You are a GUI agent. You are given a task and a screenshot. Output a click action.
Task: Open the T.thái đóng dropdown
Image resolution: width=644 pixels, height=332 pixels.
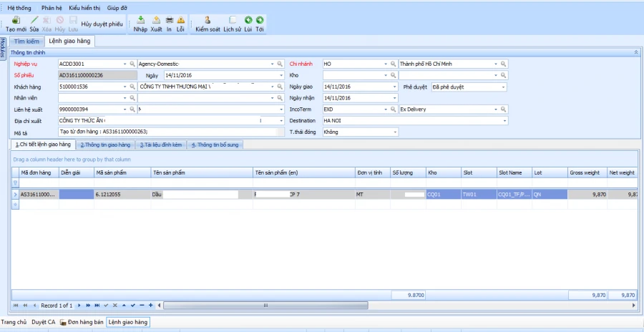395,132
